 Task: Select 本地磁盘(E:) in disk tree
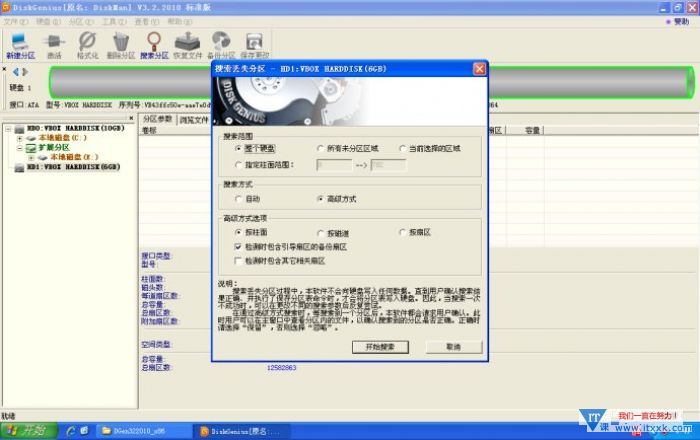(x=74, y=158)
